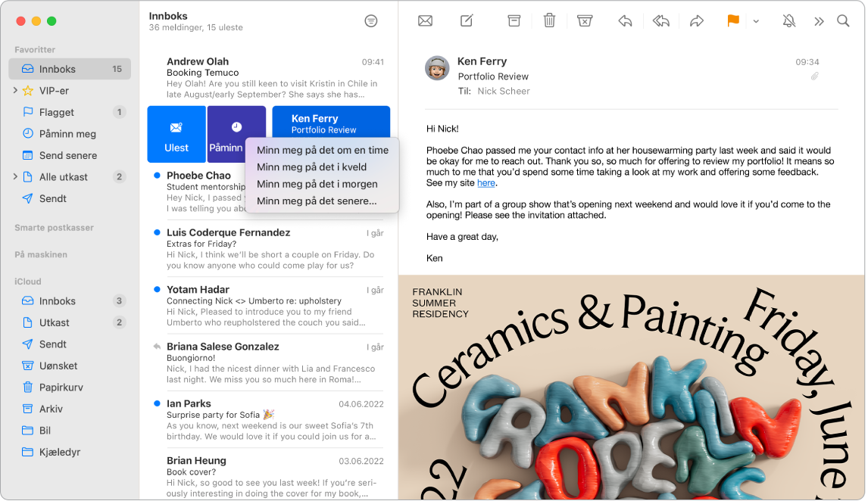
Task: Choose Minn meg på det senere…
Action: pyautogui.click(x=322, y=201)
